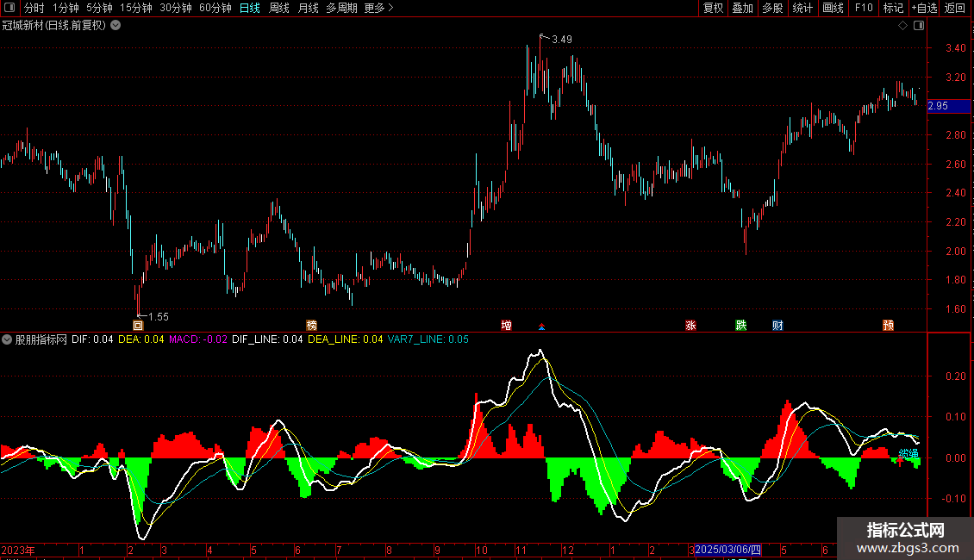The height and width of the screenshot is (560, 974).
Task: Click 返回 to go back
Action: pyautogui.click(x=955, y=8)
